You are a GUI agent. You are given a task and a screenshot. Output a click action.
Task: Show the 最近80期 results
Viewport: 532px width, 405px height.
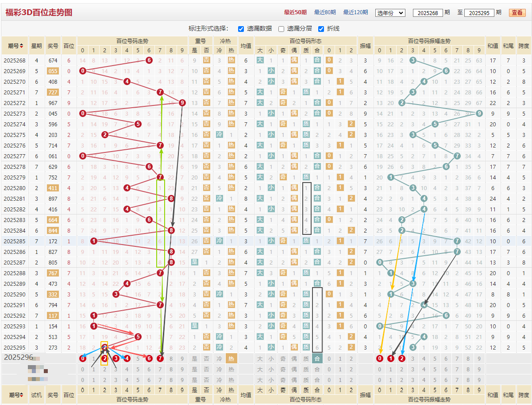(325, 12)
